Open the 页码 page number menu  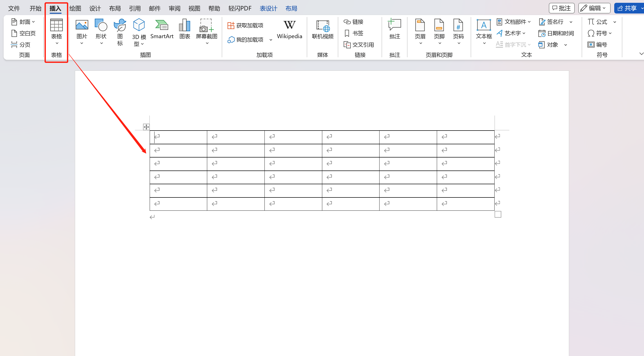(x=458, y=32)
